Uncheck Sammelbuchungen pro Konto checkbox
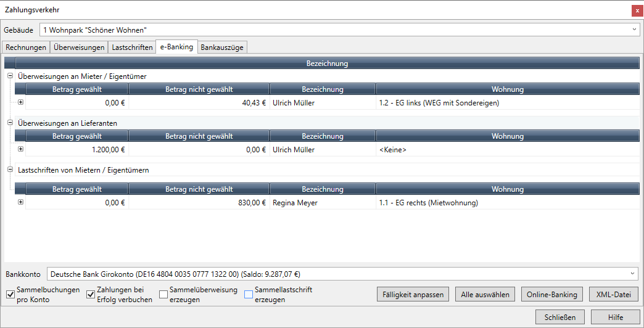This screenshot has width=644, height=328. pyautogui.click(x=10, y=295)
